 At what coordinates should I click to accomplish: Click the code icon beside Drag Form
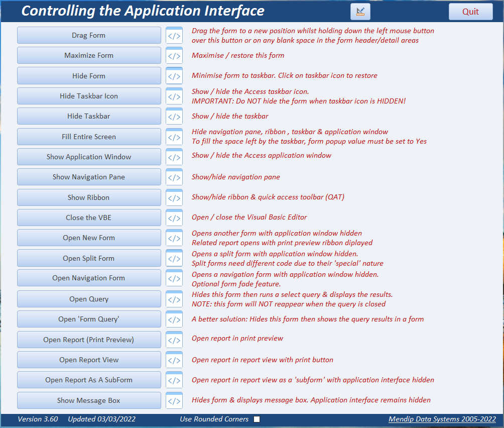(174, 35)
